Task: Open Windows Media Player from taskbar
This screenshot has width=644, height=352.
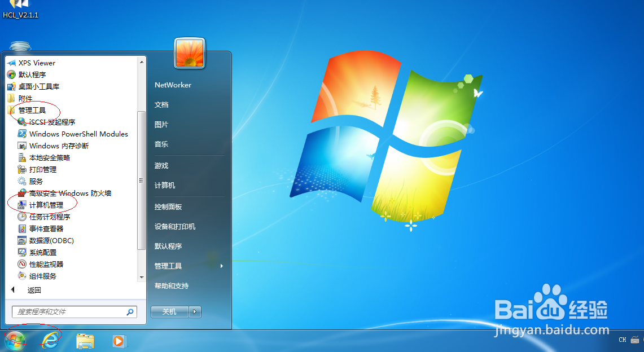Action: [x=120, y=341]
